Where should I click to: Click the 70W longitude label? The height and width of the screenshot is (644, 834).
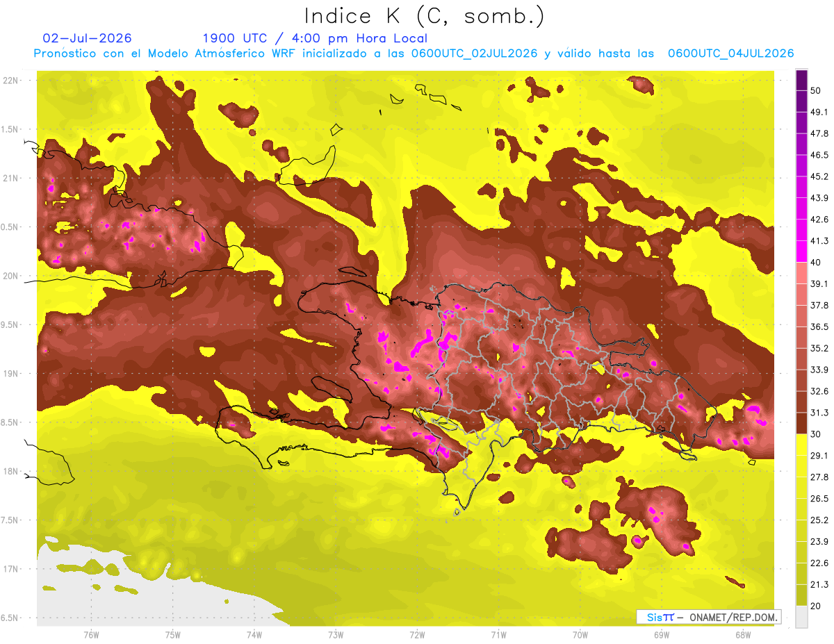(x=580, y=634)
